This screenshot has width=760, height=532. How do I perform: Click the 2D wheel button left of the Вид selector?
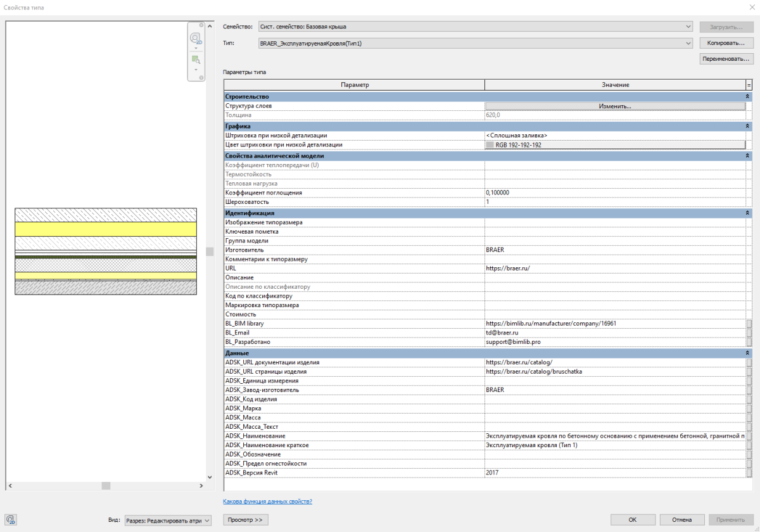[x=11, y=520]
